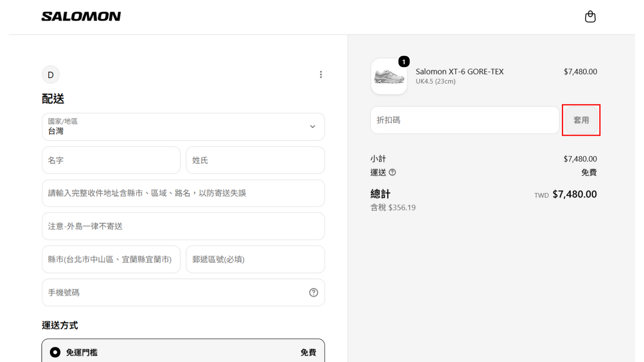The width and height of the screenshot is (644, 362).
Task: Click the SALOMON logo
Action: point(81,17)
